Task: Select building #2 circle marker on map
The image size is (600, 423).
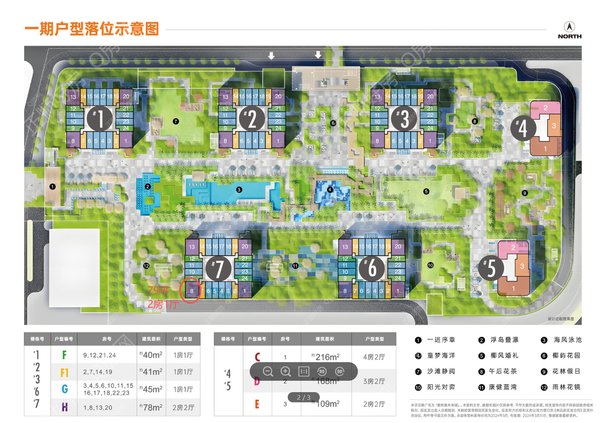Action: click(252, 118)
